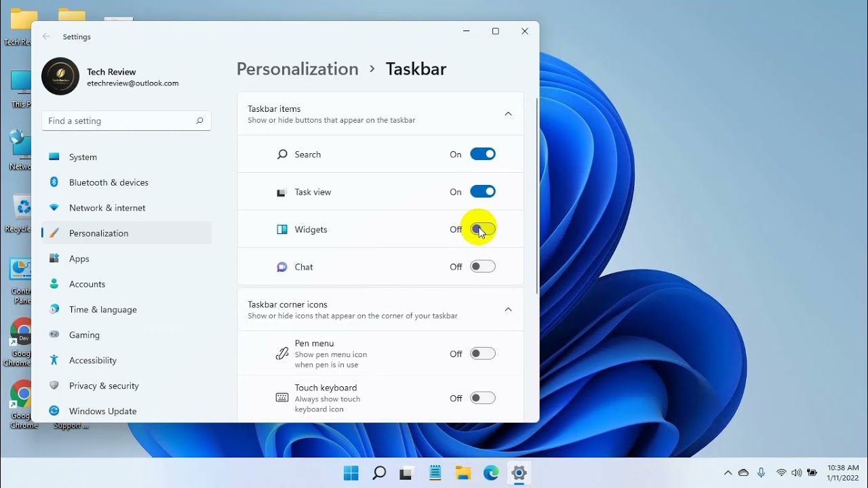Click the Wi-Fi icon in the system tray
868x488 pixels.
click(x=781, y=473)
